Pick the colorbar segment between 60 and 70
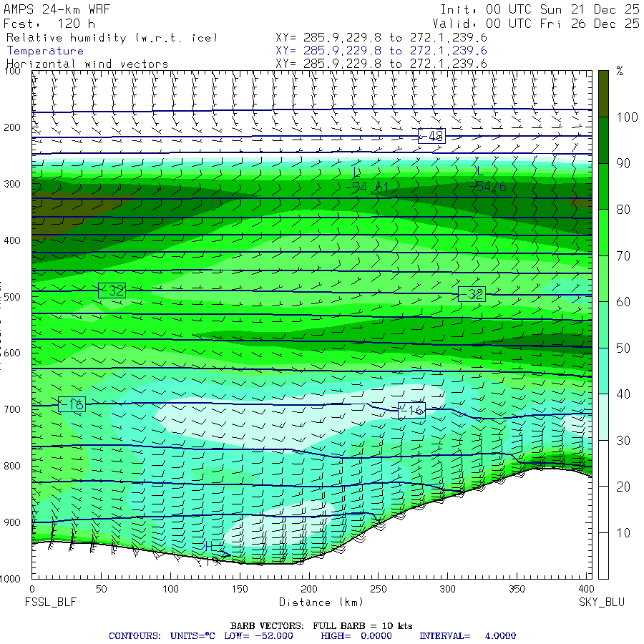The width and height of the screenshot is (644, 644). click(603, 278)
